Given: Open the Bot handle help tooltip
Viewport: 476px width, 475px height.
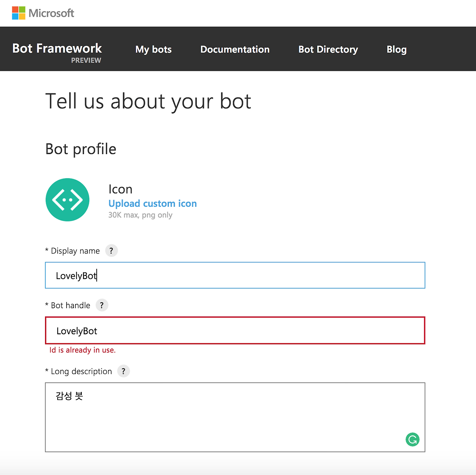Looking at the screenshot, I should coord(102,305).
